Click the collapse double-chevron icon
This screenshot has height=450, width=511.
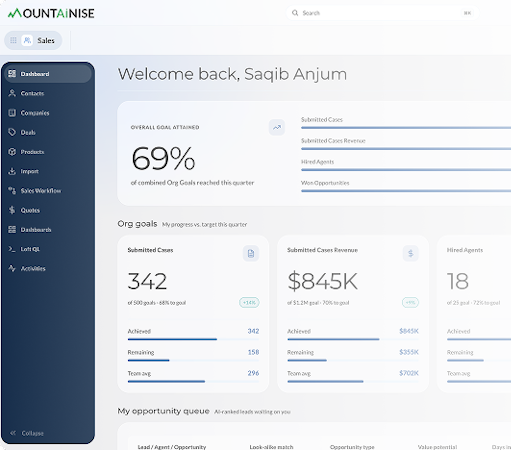(13, 433)
